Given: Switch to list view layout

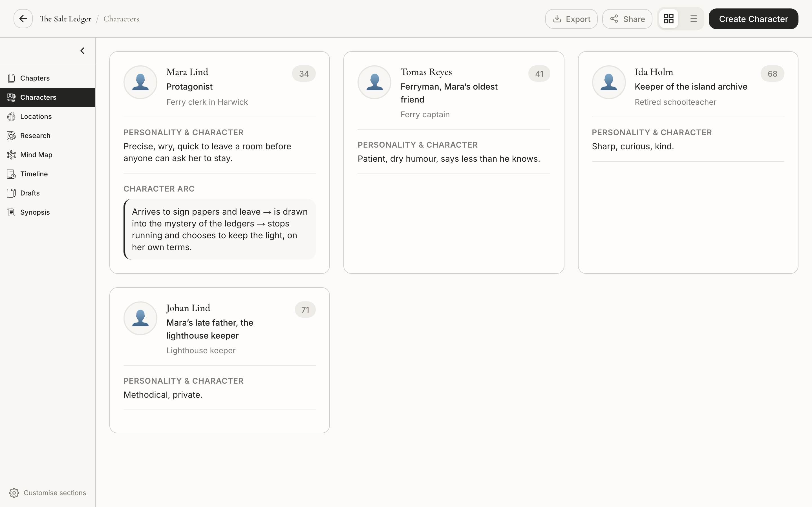Looking at the screenshot, I should click(693, 19).
